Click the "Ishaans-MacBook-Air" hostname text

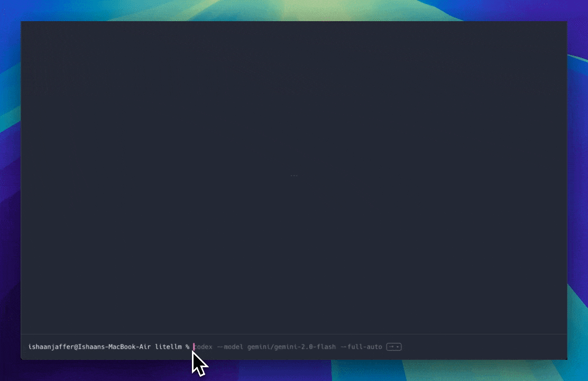point(114,347)
